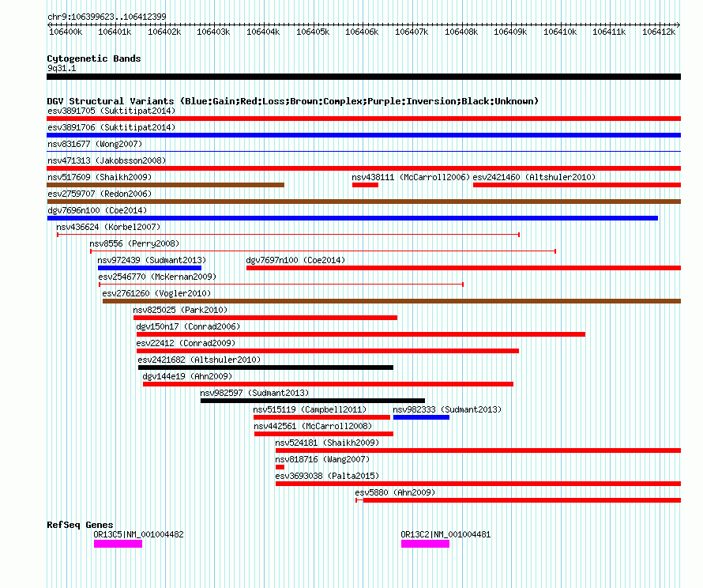Click the black esv2421682 (Altshuler2010) bar
Screen dimensions: 703x588
point(266,367)
